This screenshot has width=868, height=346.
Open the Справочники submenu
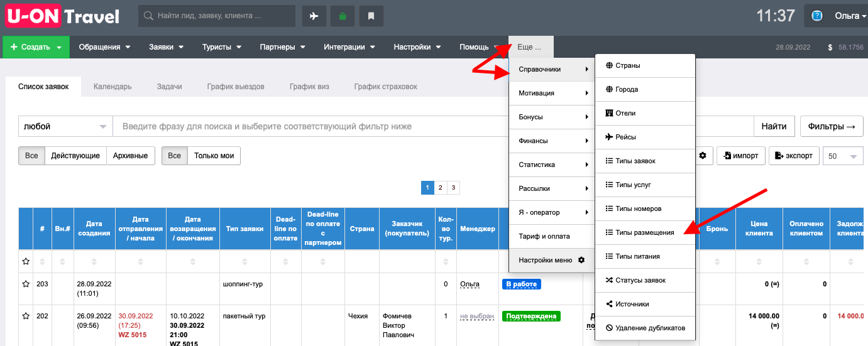point(553,69)
